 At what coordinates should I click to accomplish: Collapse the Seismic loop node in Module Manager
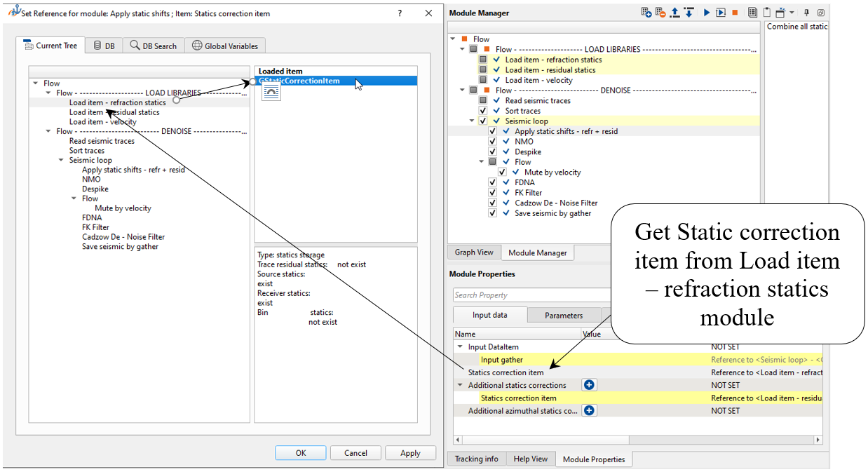tap(473, 121)
